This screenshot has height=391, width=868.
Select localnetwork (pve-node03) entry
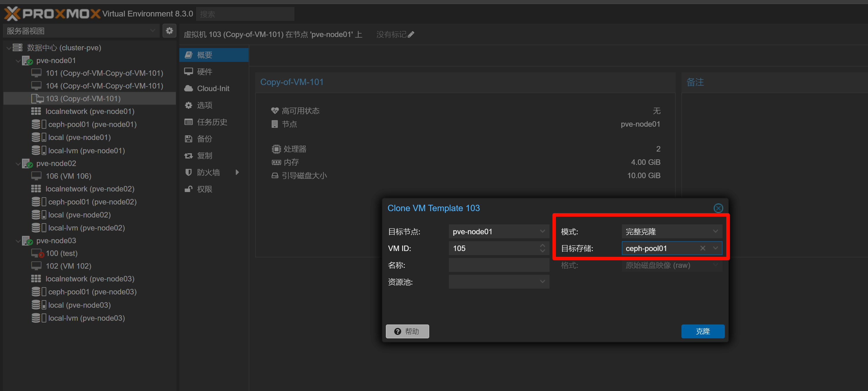(90, 279)
